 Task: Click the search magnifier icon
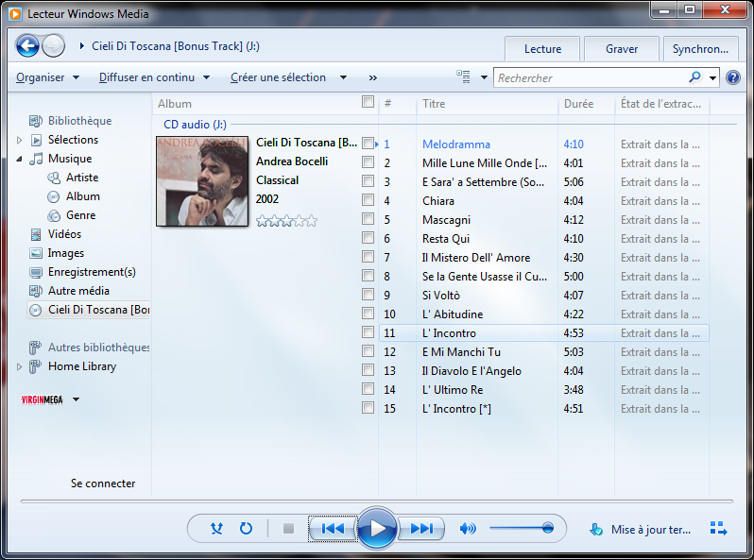coord(694,76)
